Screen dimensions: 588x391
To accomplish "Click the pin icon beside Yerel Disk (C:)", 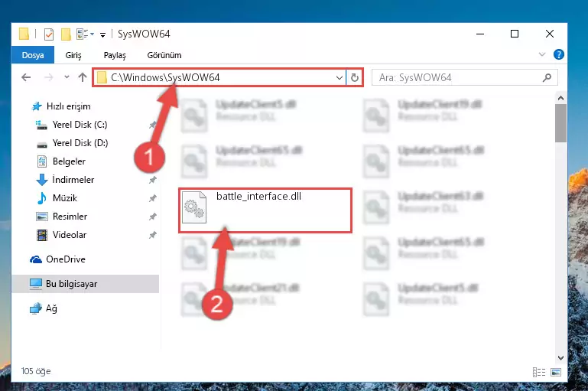I will click(153, 125).
